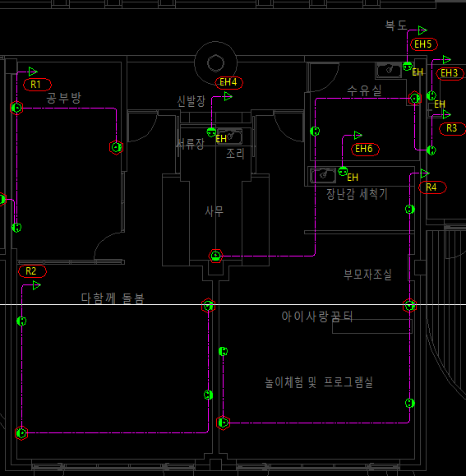Select the 놀이체험 및 프로그램실 text

pos(319,382)
